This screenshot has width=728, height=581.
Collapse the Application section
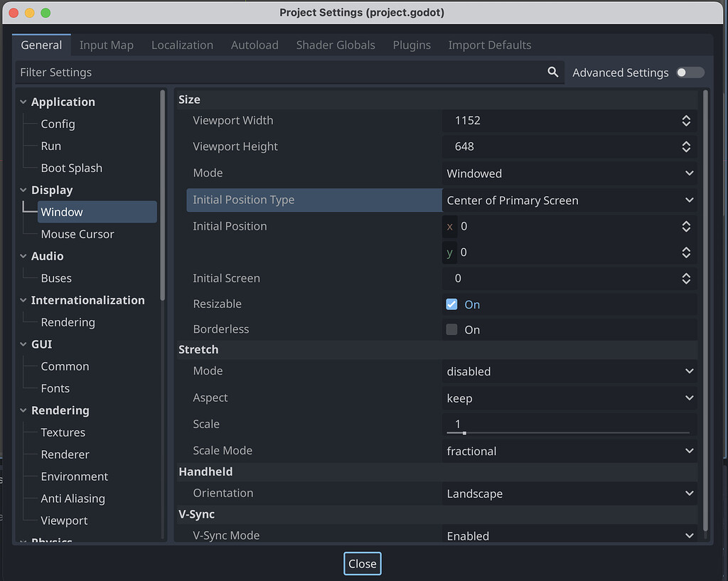click(x=22, y=101)
